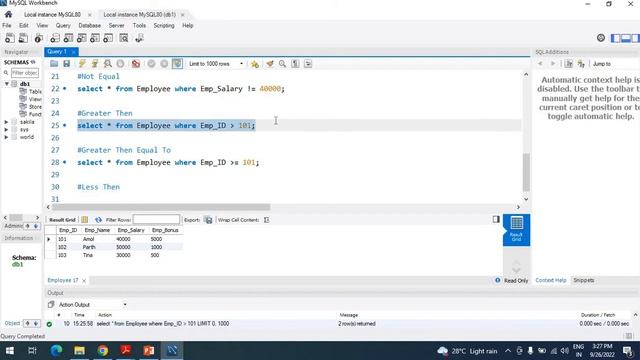Image resolution: width=640 pixels, height=360 pixels.
Task: Create a new view icon
Action: coord(82,38)
